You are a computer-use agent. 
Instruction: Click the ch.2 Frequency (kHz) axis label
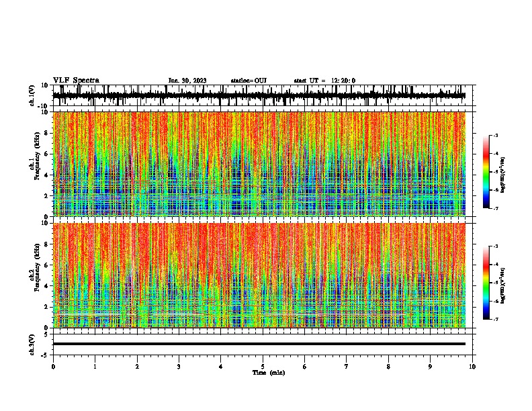coord(35,267)
